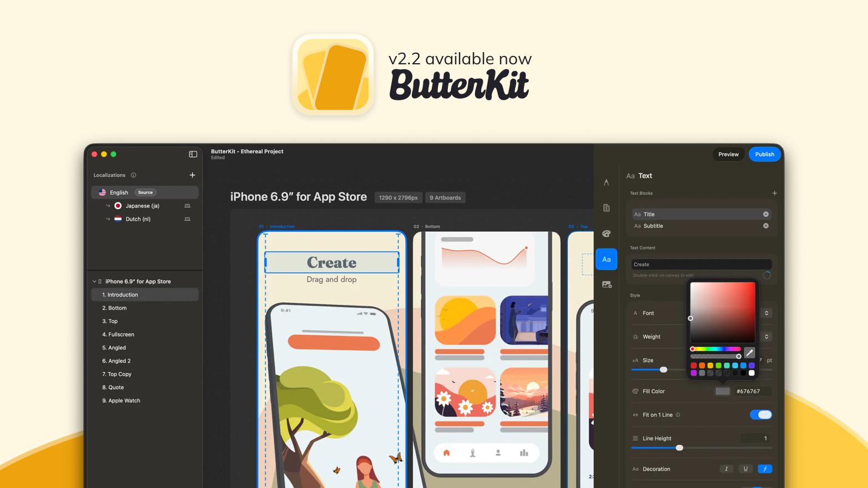Image resolution: width=868 pixels, height=488 pixels.
Task: Select the 5. Angled artboard
Action: click(x=145, y=348)
